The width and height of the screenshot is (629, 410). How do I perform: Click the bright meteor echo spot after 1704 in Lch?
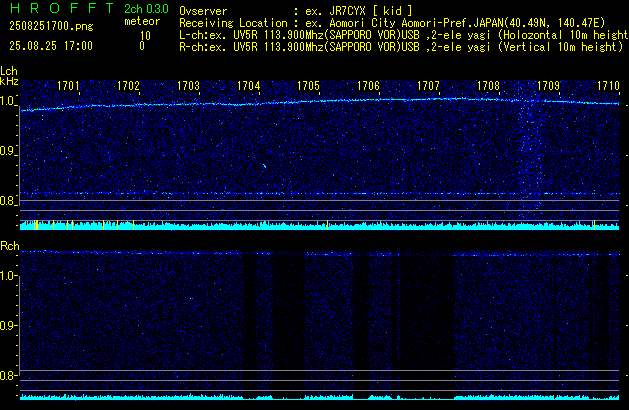(x=264, y=165)
